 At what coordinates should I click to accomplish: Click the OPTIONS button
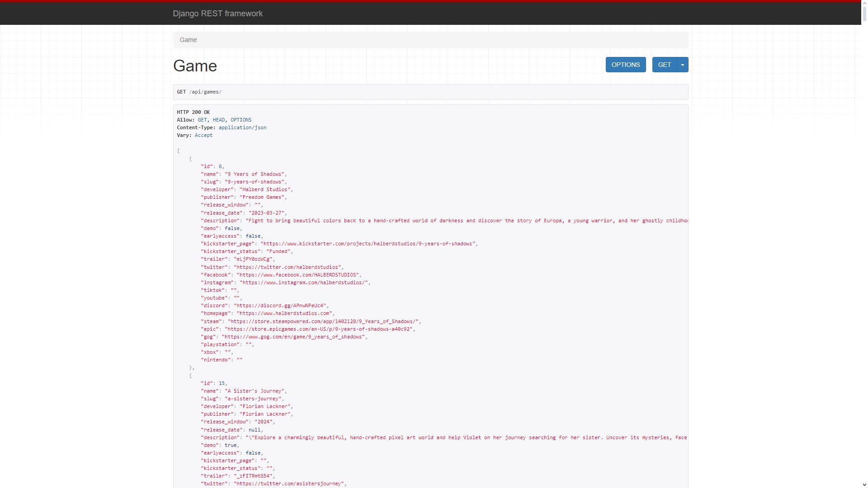(x=626, y=65)
